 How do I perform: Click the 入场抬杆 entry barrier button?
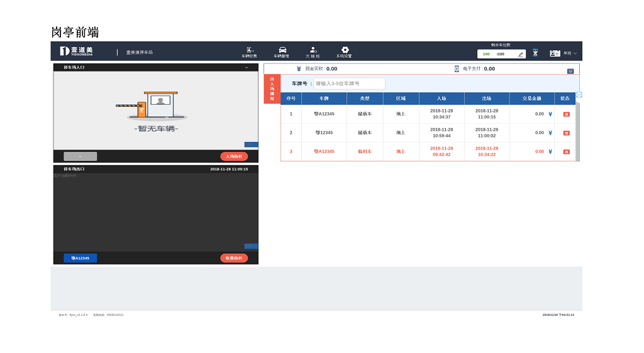click(x=234, y=156)
